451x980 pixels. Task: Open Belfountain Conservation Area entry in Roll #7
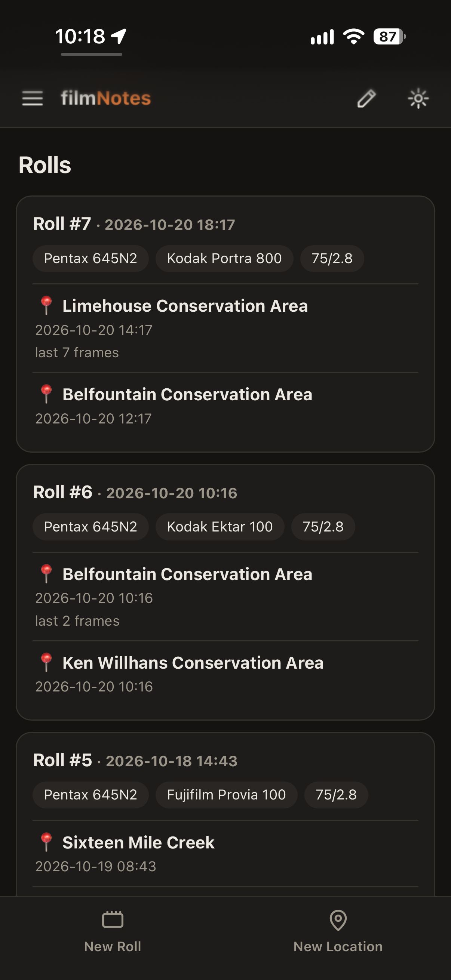225,405
